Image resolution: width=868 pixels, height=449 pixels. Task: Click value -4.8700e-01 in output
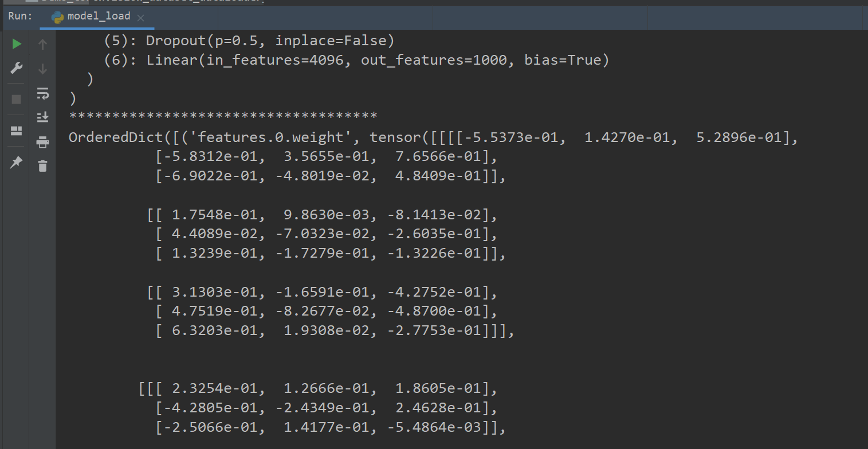(x=435, y=312)
